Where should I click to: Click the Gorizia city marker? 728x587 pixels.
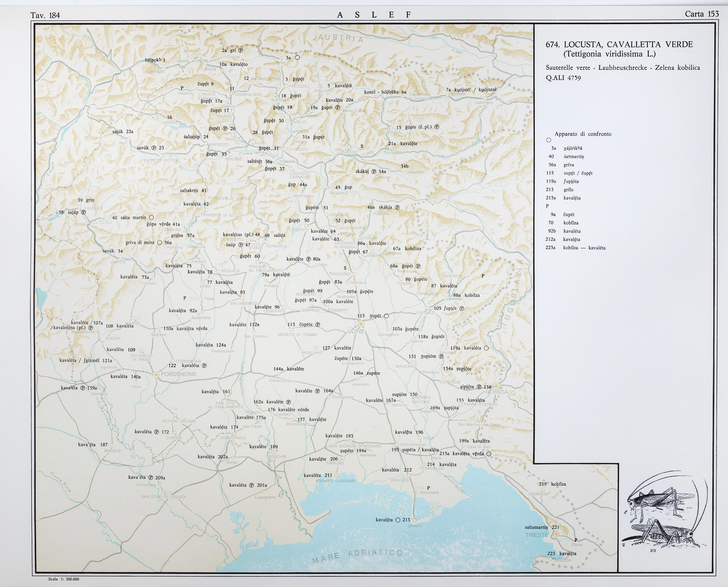point(496,386)
